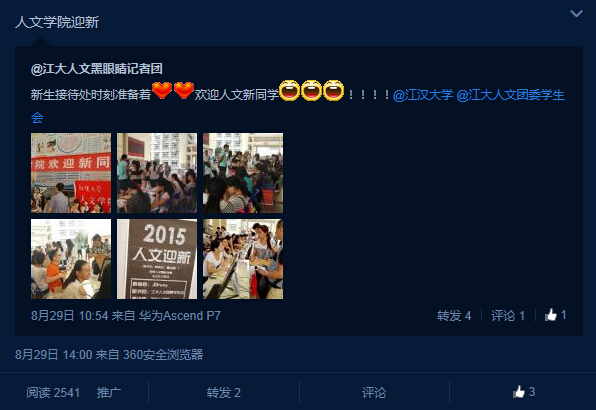Click 评论 in the bottom action bar

(374, 392)
